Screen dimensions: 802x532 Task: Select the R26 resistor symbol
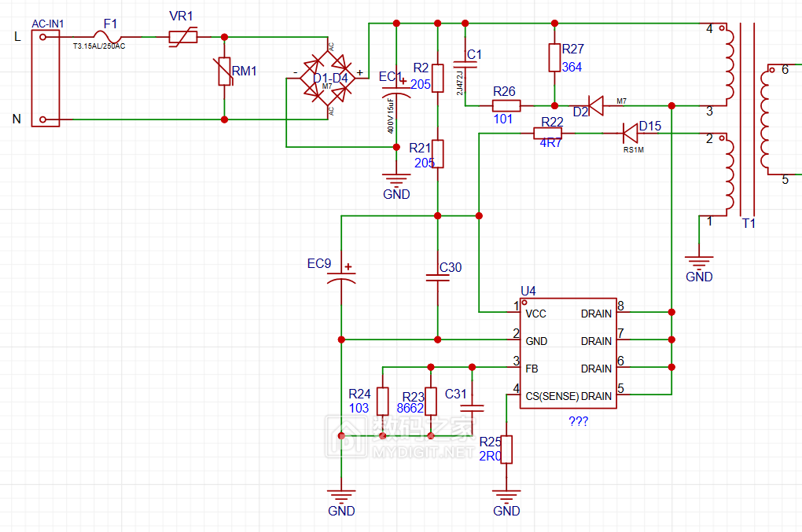[506, 105]
